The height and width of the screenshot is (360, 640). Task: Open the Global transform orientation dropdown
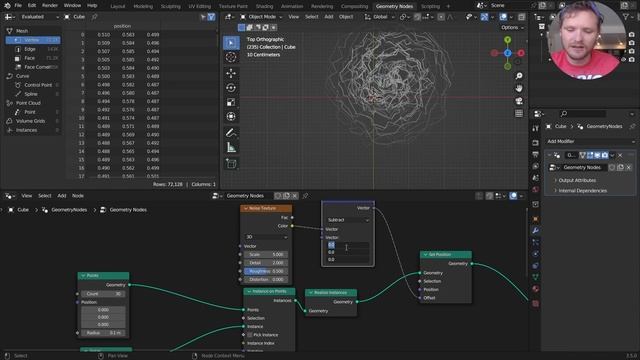(x=380, y=17)
